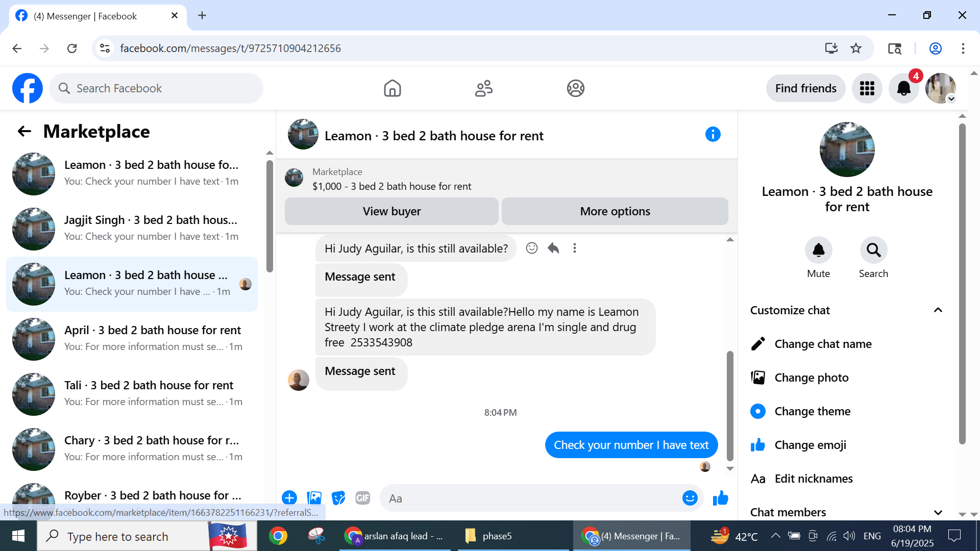This screenshot has width=980, height=551.
Task: Open a new browser tab
Action: coord(202,15)
